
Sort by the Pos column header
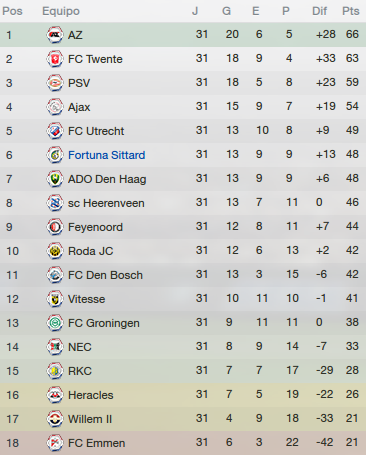click(x=12, y=11)
